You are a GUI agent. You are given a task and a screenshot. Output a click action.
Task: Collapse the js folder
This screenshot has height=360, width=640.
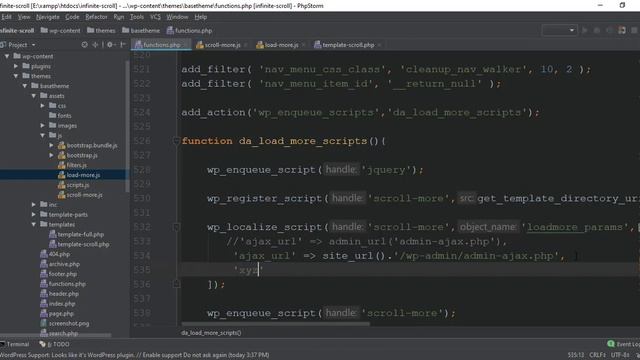click(43, 135)
